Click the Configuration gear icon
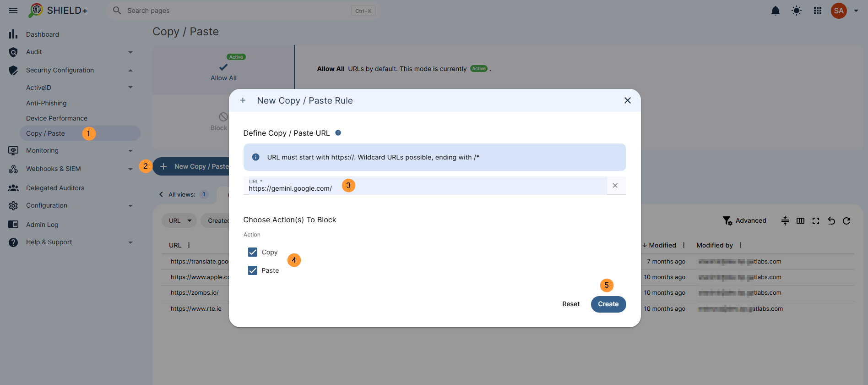 (13, 206)
